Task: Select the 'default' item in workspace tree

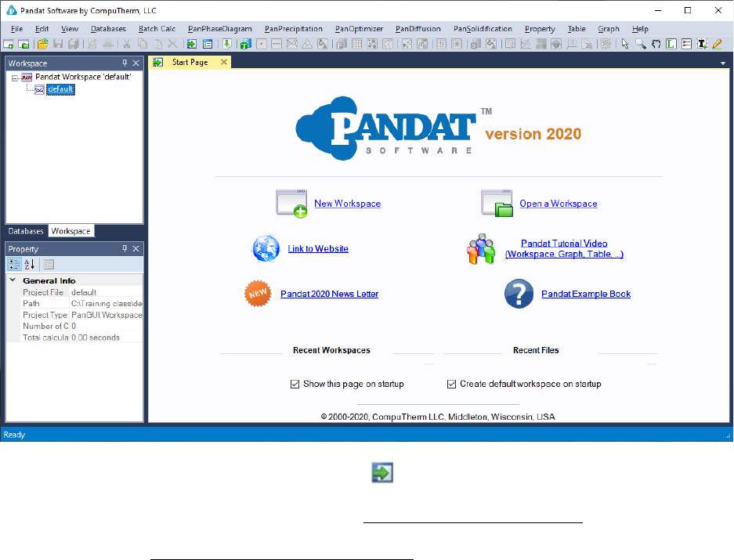Action: pyautogui.click(x=60, y=89)
